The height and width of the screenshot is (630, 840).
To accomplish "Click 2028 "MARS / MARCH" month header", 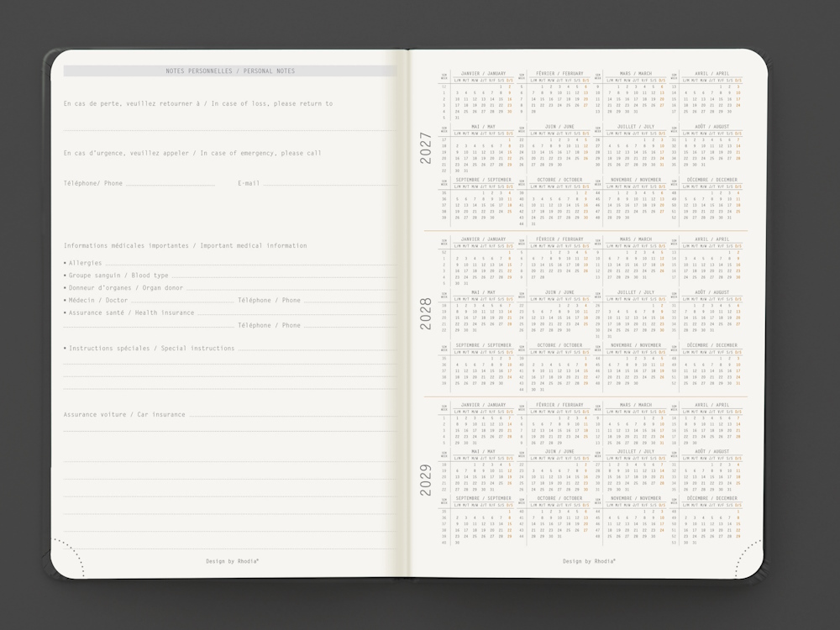I will [635, 239].
